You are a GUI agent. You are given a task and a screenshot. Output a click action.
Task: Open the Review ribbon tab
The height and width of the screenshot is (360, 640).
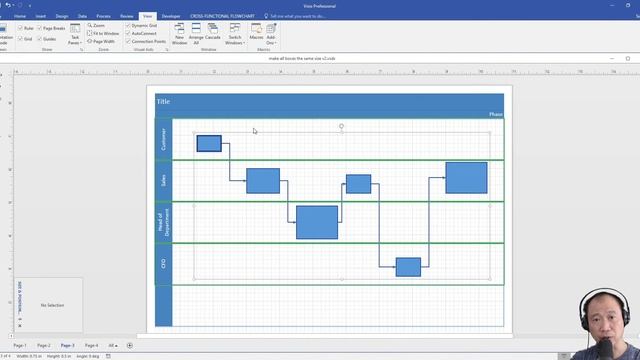127,16
